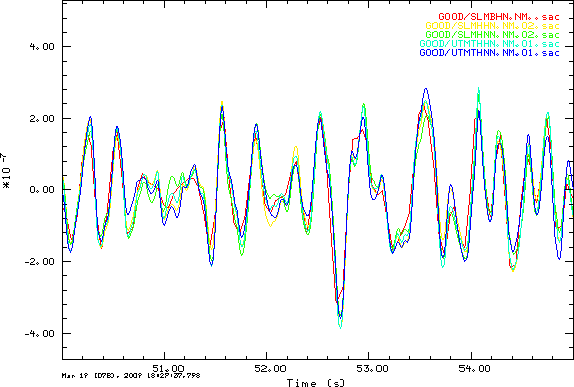
Task: Select the -2.00 y-axis tick label
Action: click(39, 261)
